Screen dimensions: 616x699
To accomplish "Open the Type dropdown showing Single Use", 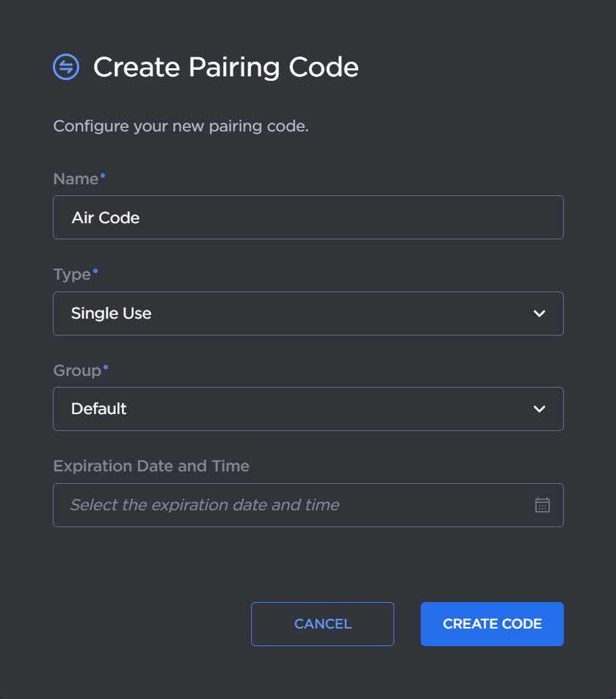I will (308, 314).
